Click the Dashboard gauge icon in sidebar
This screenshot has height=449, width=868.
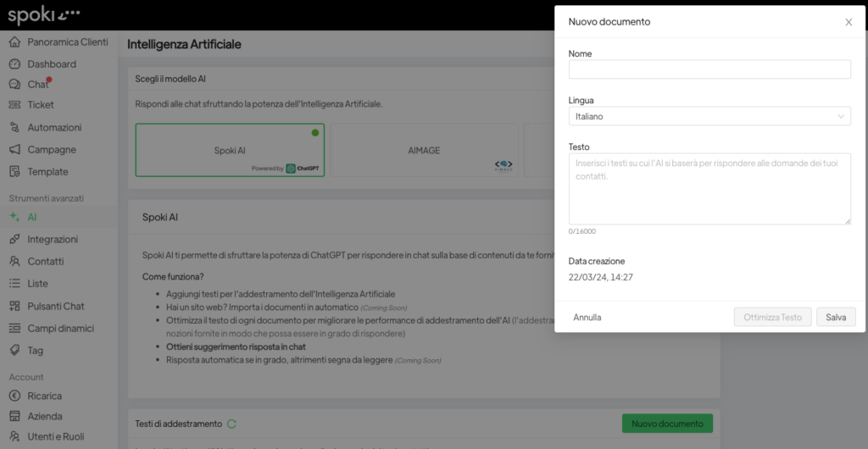tap(14, 64)
